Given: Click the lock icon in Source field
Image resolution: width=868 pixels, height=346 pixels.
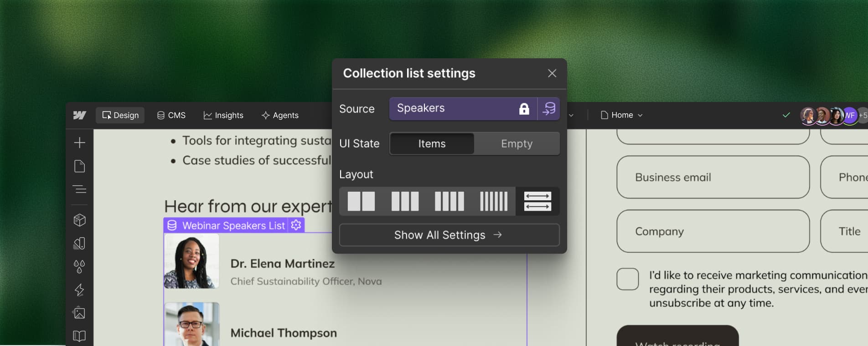Looking at the screenshot, I should (524, 109).
